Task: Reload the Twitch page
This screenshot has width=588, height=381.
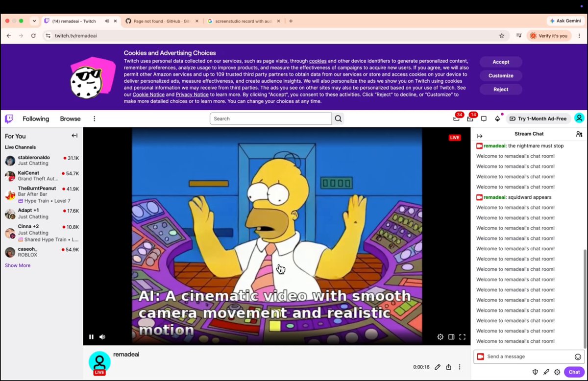Action: pyautogui.click(x=33, y=36)
